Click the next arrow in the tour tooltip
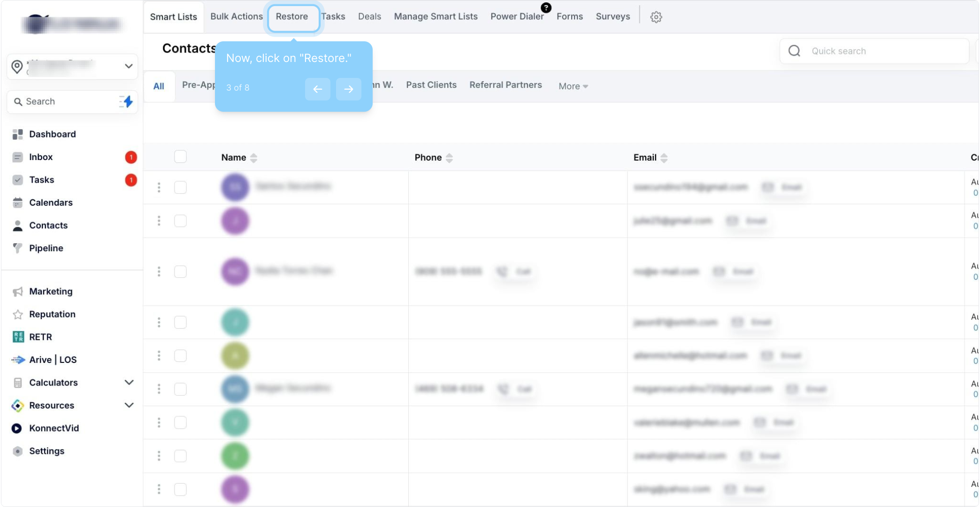The width and height of the screenshot is (980, 507). [348, 89]
